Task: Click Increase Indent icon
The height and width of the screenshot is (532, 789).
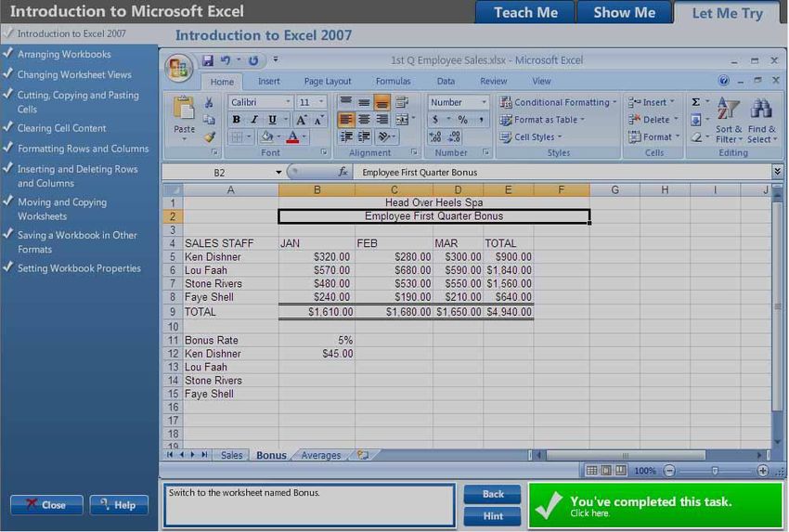Action: pyautogui.click(x=363, y=136)
